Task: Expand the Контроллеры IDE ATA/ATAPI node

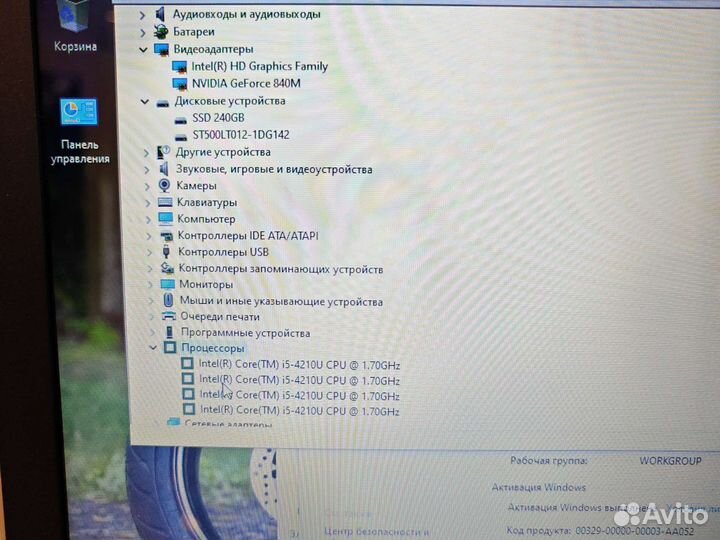Action: coord(149,236)
